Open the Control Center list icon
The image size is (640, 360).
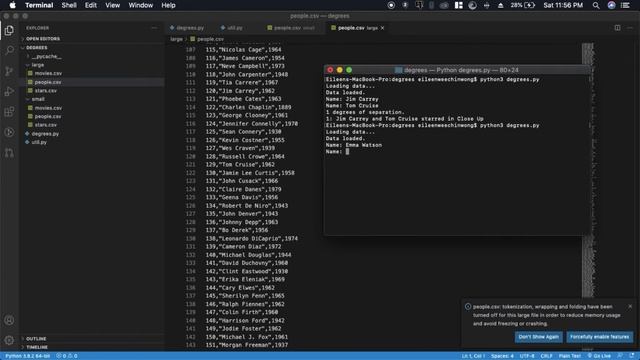[x=625, y=5]
